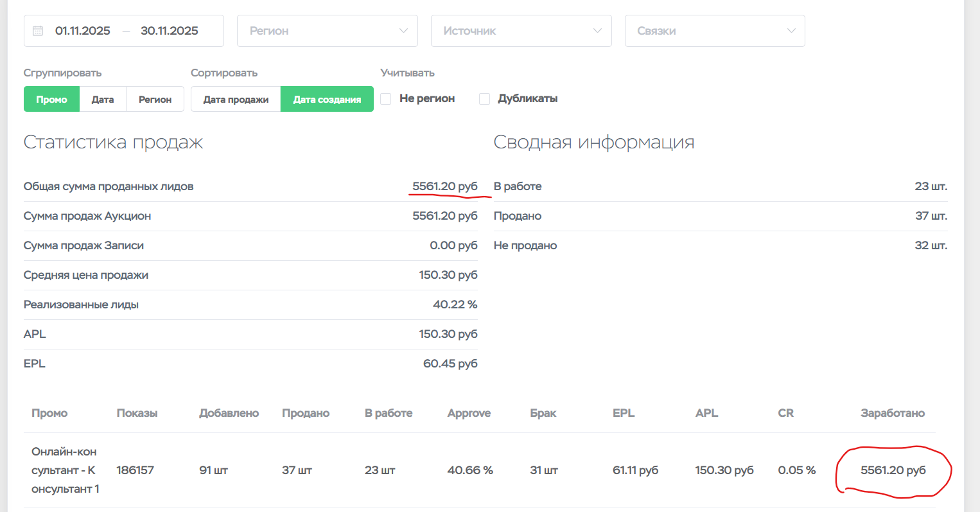Screen dimensions: 980x512
Task: Open the Регион filter dropdown
Action: point(328,31)
